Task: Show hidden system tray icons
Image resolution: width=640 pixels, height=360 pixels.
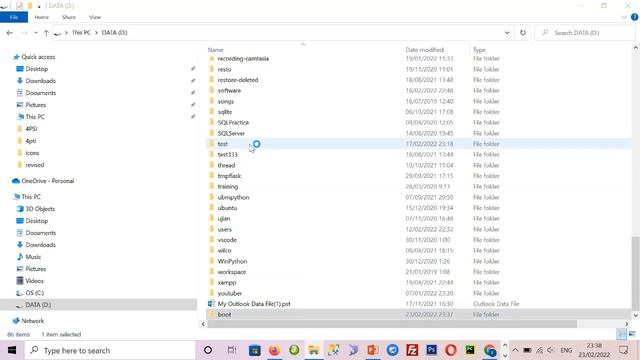Action: pos(515,350)
